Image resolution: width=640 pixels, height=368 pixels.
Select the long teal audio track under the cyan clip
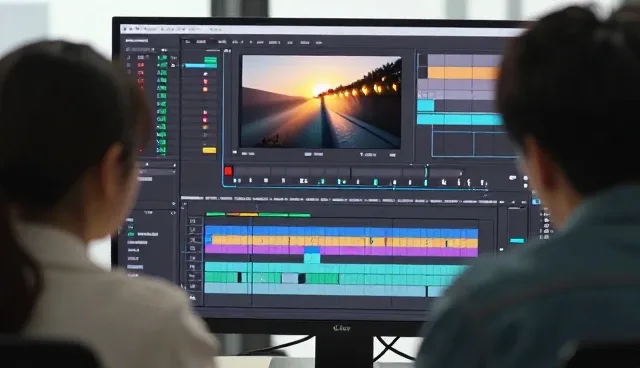coord(335,268)
